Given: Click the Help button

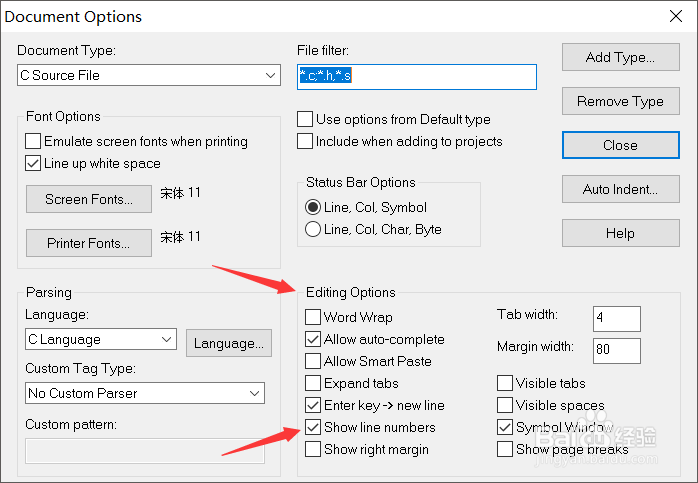Looking at the screenshot, I should [620, 233].
